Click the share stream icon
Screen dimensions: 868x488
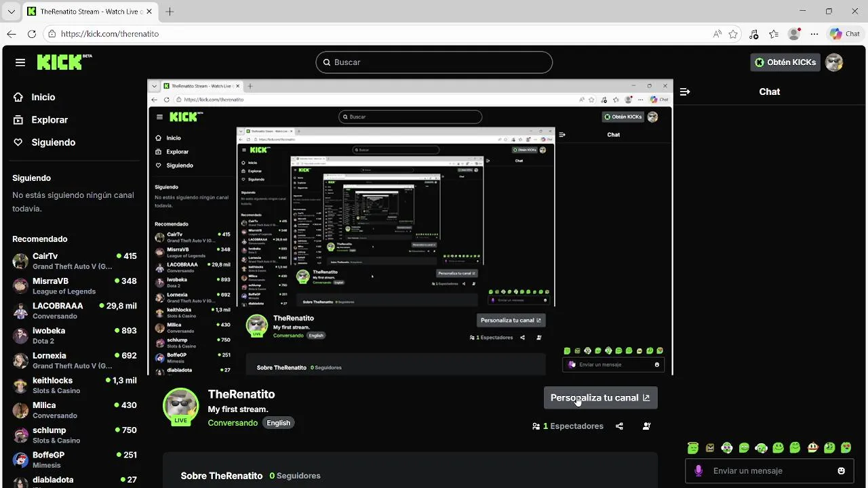(619, 426)
